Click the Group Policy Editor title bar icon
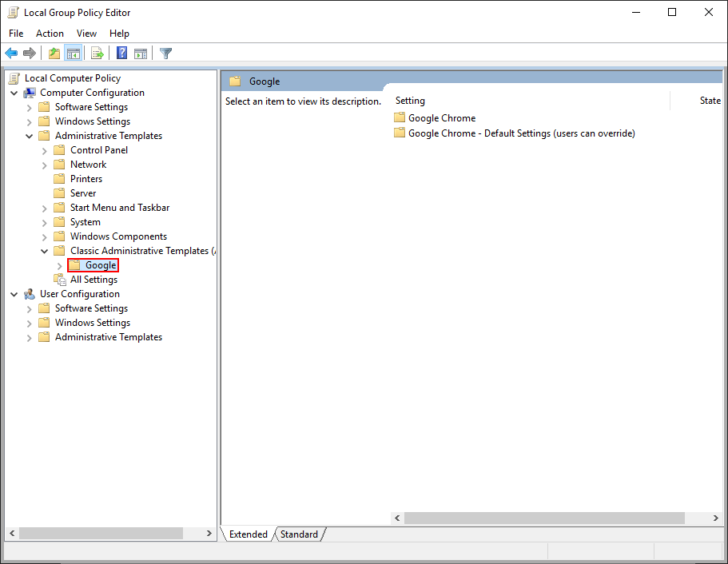 click(x=13, y=13)
